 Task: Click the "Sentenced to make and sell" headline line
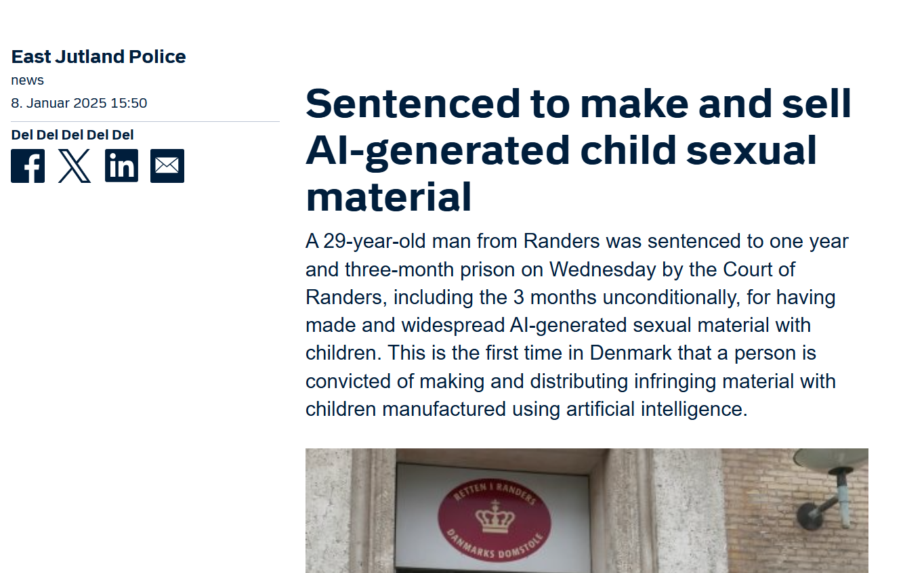click(x=579, y=103)
